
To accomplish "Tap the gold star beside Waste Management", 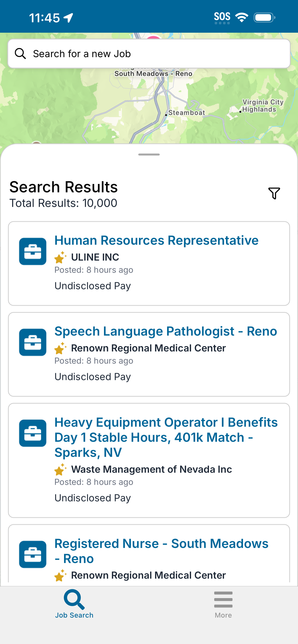I will tap(60, 469).
